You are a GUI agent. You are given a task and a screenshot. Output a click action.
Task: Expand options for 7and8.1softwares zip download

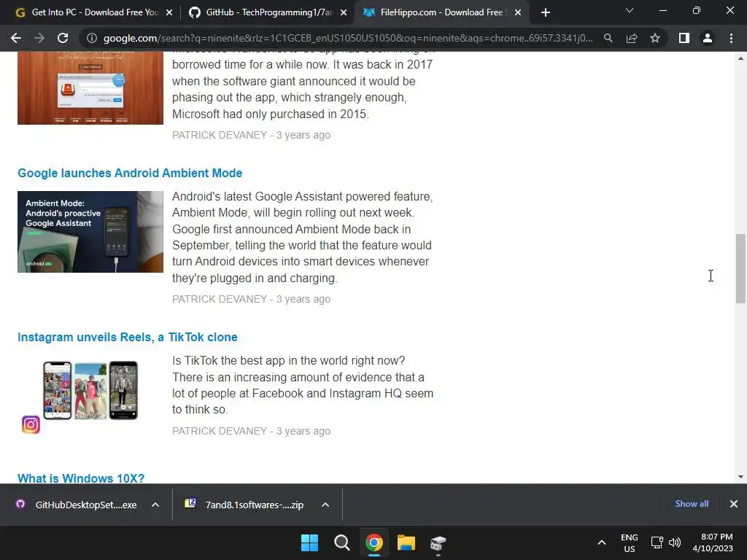325,505
